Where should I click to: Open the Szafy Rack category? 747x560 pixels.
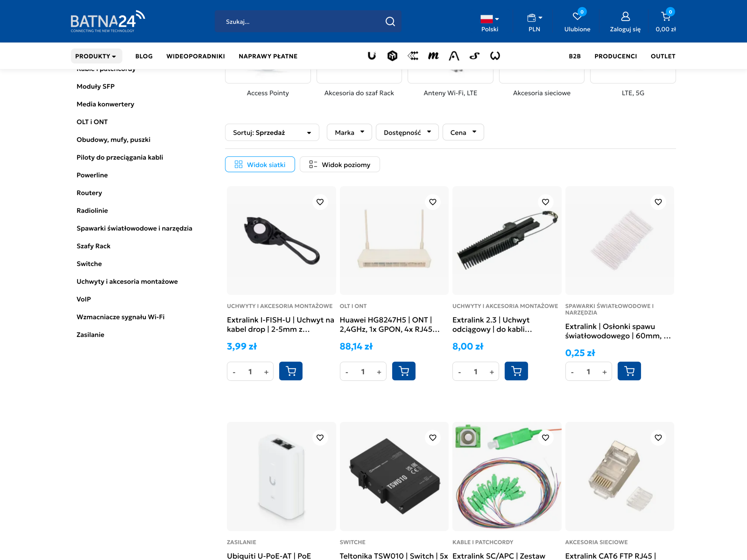[x=94, y=246]
